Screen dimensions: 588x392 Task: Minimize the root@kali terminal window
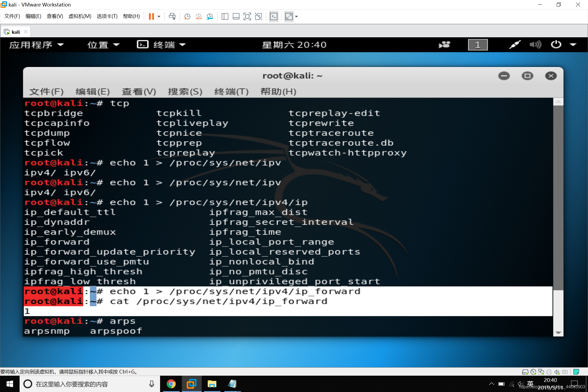[x=504, y=76]
